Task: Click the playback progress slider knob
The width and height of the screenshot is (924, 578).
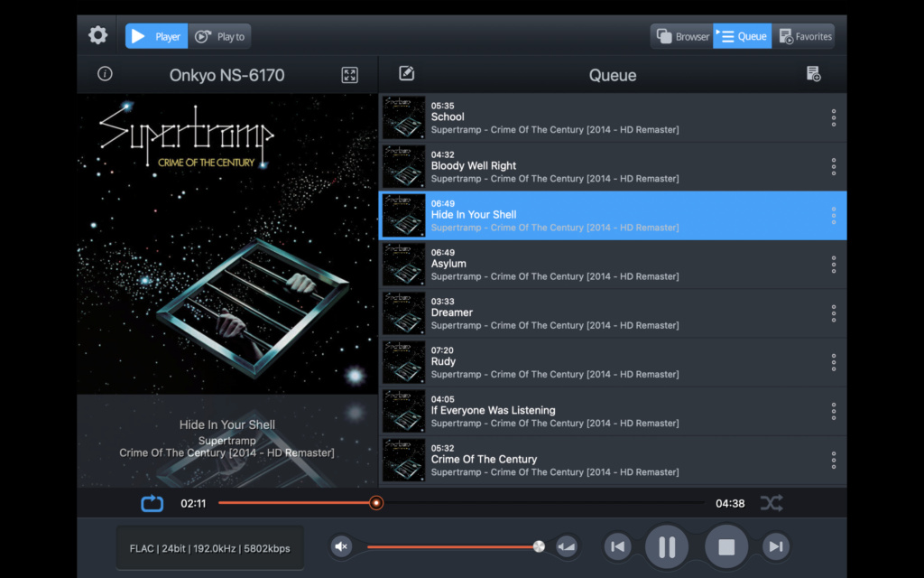Action: (x=376, y=503)
